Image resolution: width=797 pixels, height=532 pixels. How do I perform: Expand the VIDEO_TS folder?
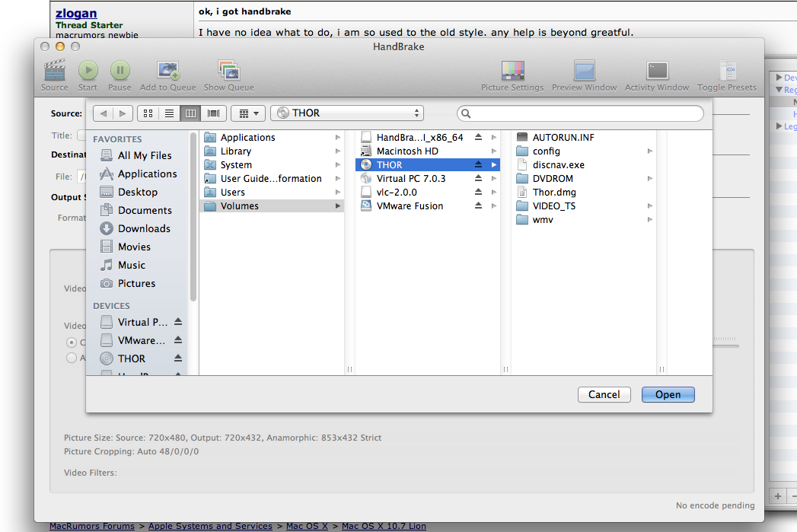pyautogui.click(x=650, y=205)
